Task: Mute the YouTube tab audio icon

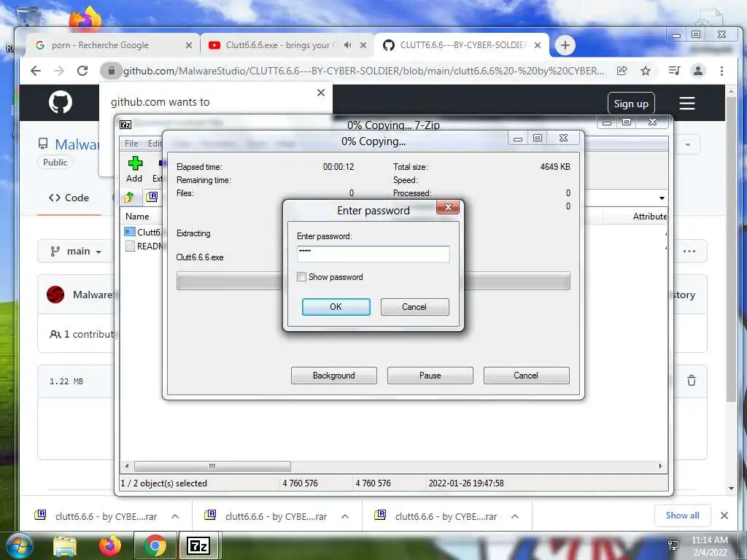Action: (x=348, y=45)
